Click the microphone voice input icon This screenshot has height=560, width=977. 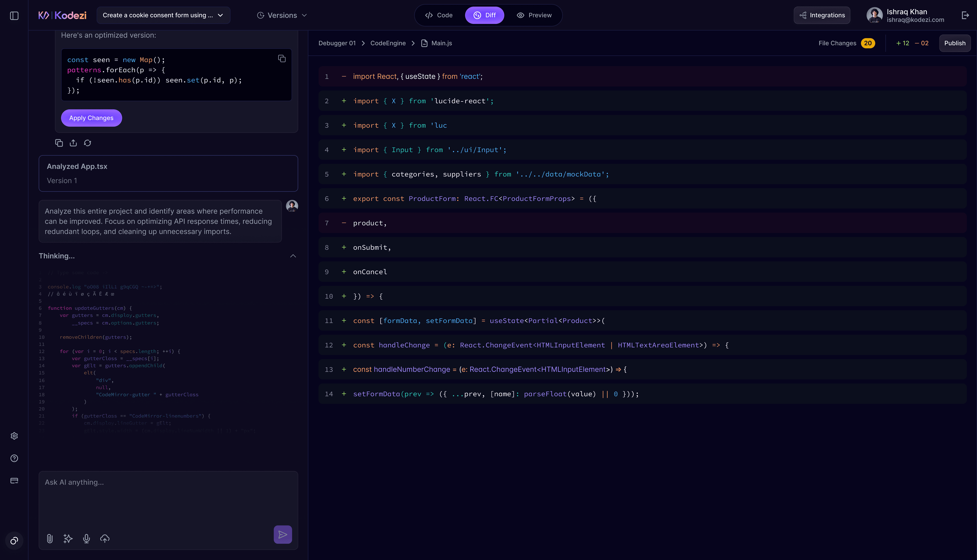coord(87,538)
